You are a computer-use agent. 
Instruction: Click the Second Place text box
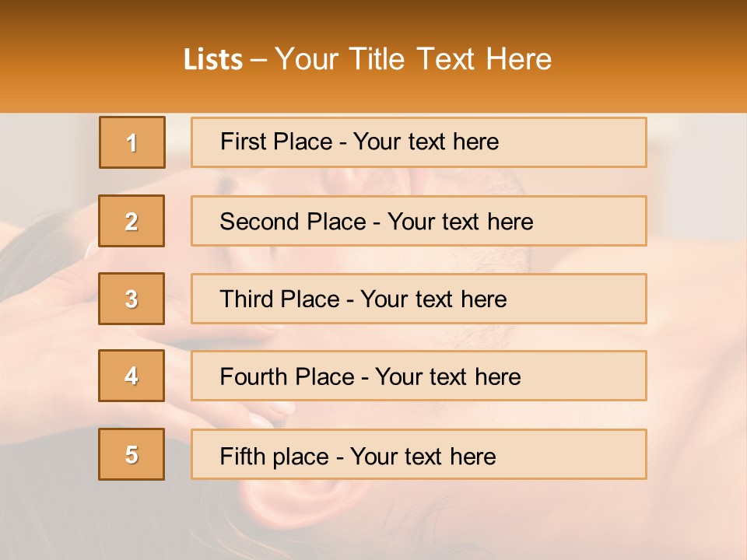[419, 221]
